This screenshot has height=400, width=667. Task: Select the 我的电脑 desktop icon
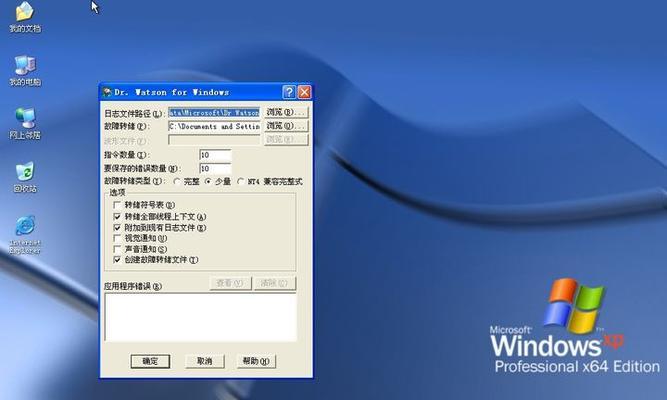[x=25, y=71]
